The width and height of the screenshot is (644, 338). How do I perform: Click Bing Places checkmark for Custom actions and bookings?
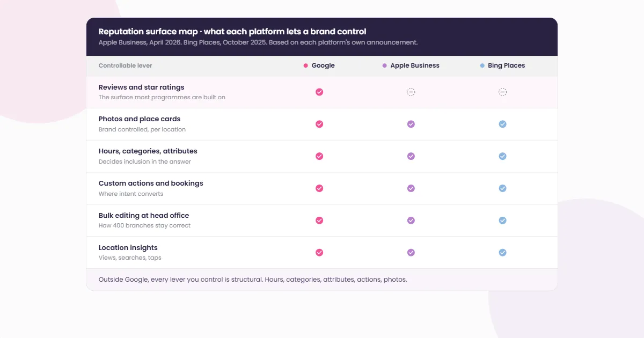pyautogui.click(x=502, y=188)
